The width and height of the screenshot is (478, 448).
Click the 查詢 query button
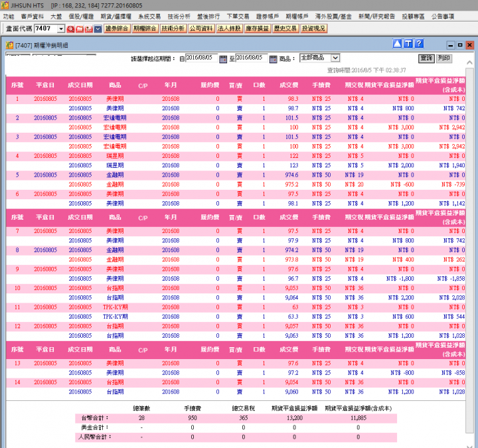pos(426,58)
